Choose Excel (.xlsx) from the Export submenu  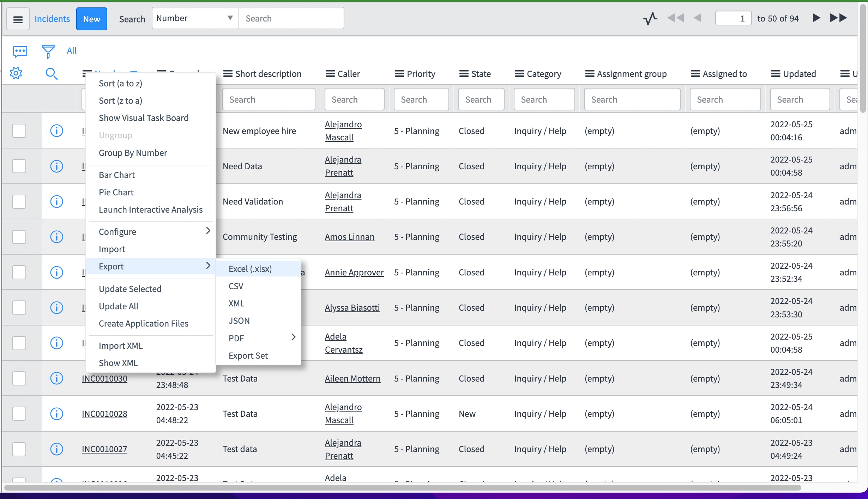[x=250, y=268]
